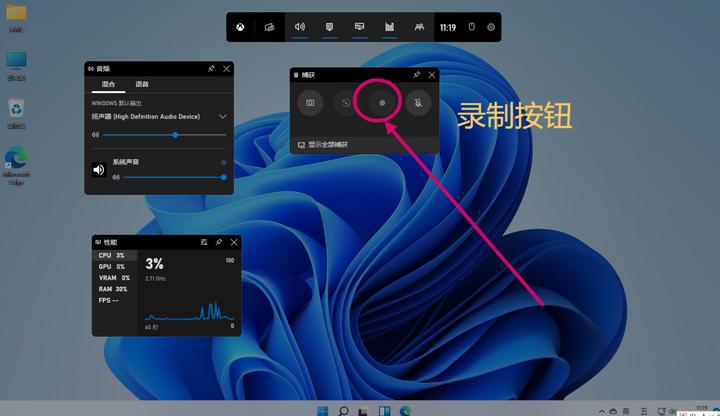Adjust the default output volume slider
The height and width of the screenshot is (416, 720).
[165, 135]
